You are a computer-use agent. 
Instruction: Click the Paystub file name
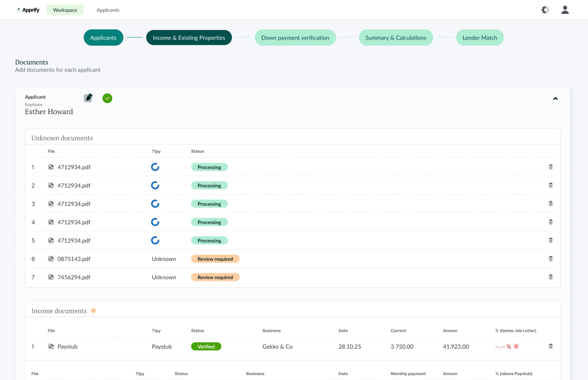point(67,347)
